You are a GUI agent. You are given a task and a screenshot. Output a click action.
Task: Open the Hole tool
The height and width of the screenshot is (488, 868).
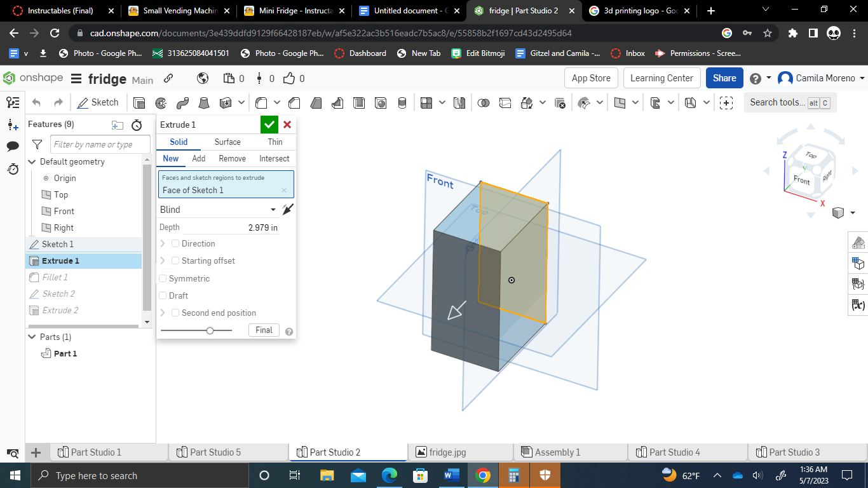381,102
